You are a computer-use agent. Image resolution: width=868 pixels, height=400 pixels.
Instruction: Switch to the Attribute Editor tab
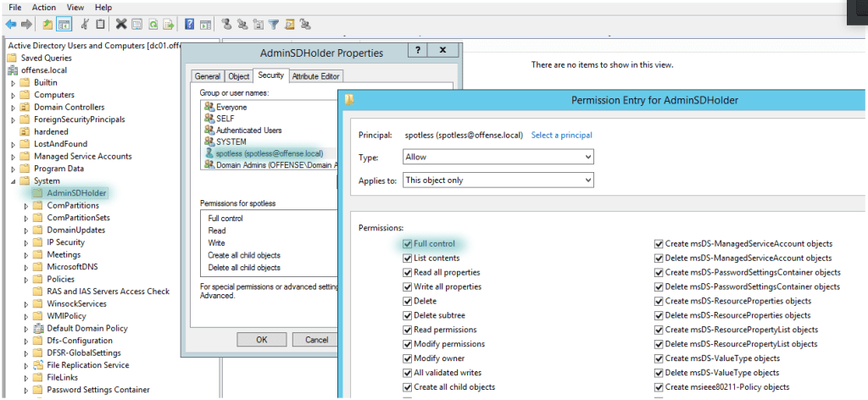pyautogui.click(x=315, y=76)
